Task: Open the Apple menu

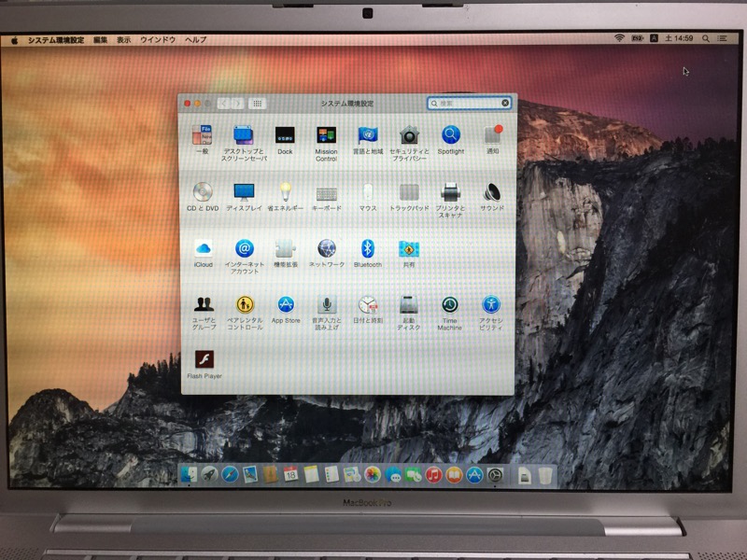Action: coord(14,40)
